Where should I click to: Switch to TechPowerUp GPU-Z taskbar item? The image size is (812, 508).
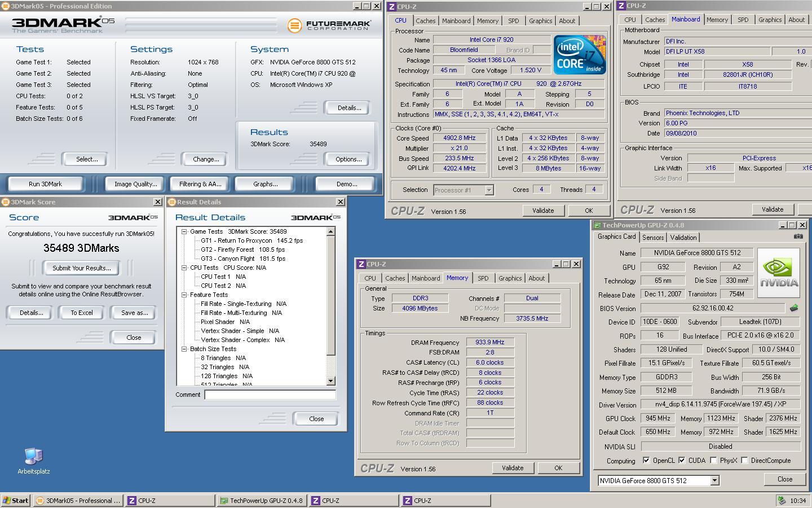(x=262, y=501)
